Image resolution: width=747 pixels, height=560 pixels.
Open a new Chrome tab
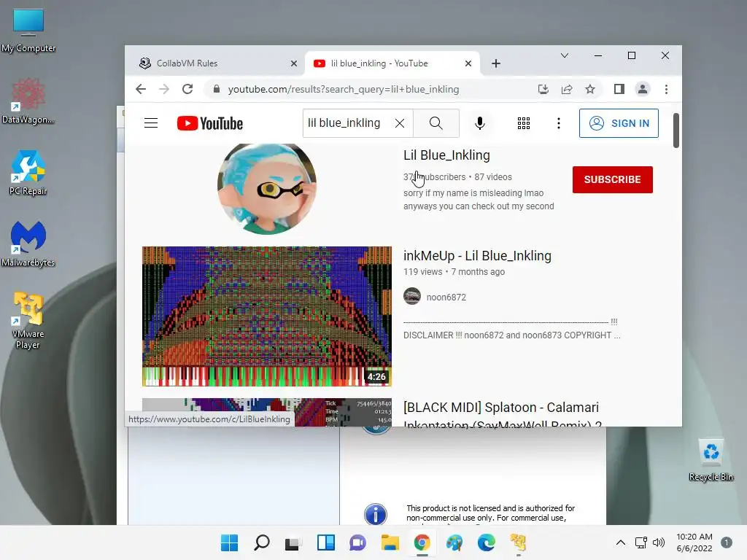[x=496, y=63]
